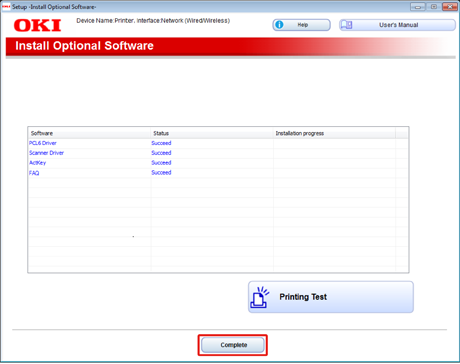Click the Complete button
Screen dimensions: 460x364
pyautogui.click(x=233, y=345)
